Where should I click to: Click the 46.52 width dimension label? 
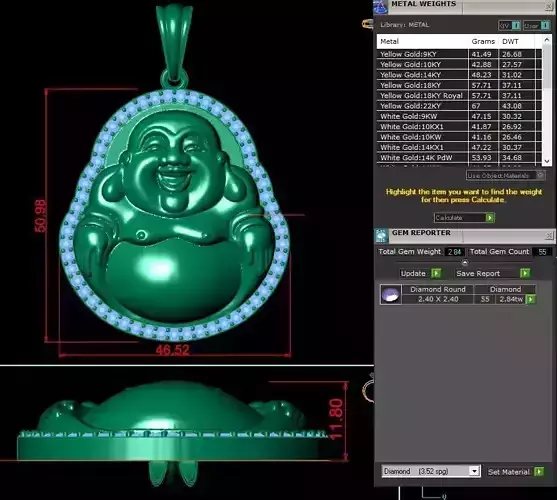(x=173, y=350)
